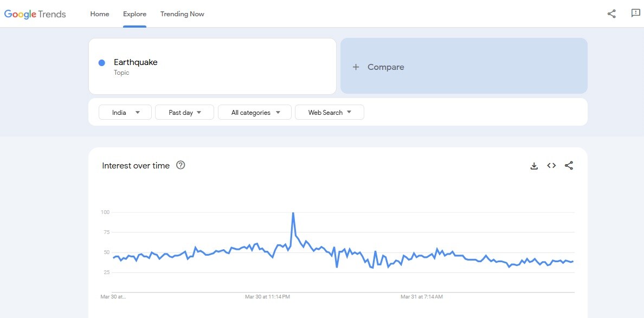Image resolution: width=644 pixels, height=318 pixels.
Task: Download the Interest over time CSV
Action: 534,166
